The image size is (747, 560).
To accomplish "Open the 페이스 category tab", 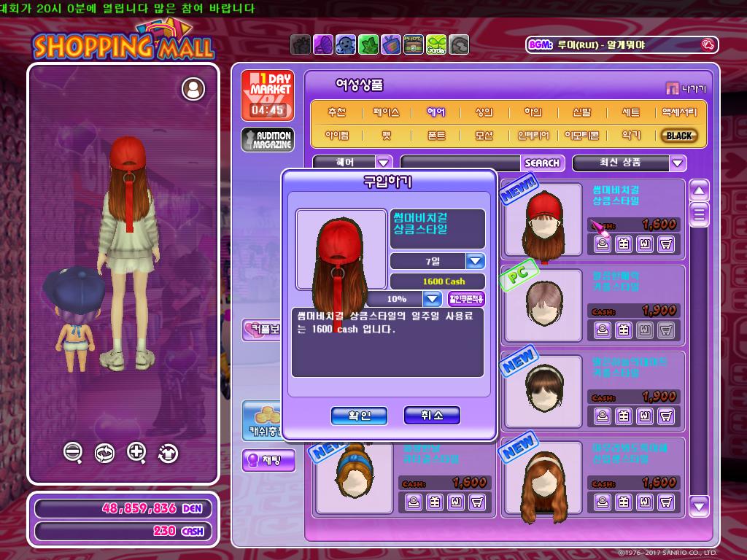I will coord(387,112).
